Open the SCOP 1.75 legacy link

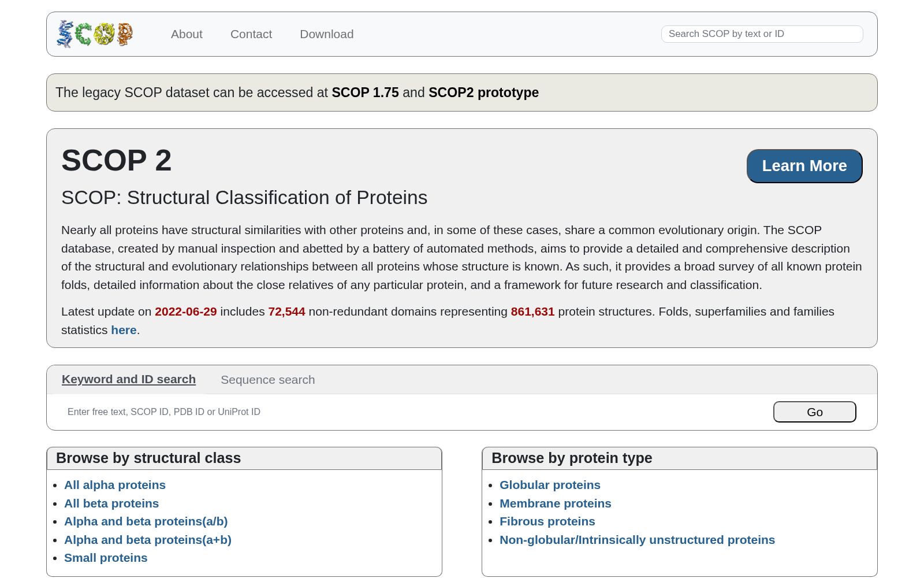pos(365,92)
